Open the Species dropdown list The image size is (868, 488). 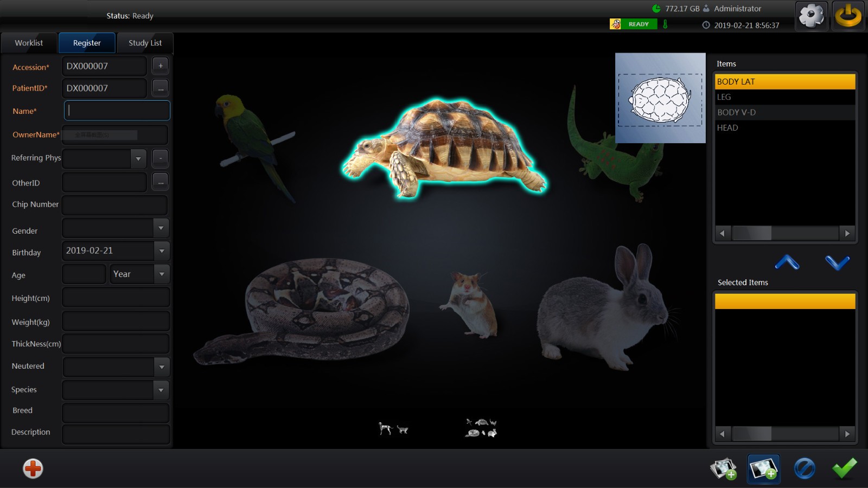161,390
